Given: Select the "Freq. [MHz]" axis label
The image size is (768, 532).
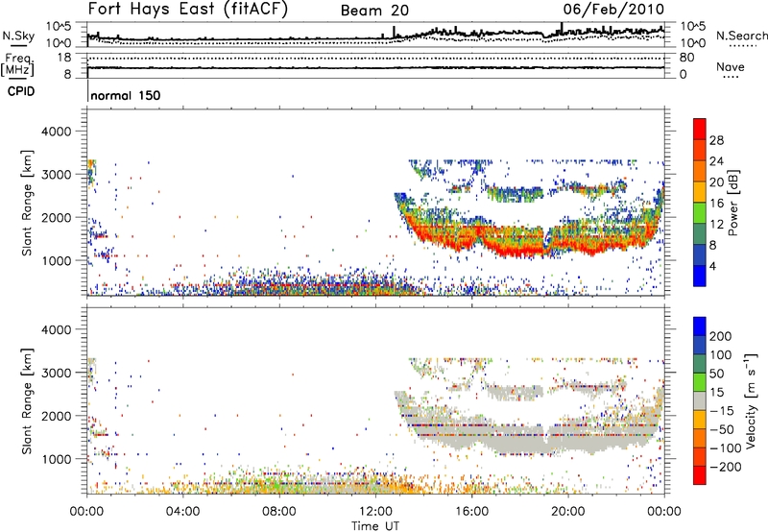Looking at the screenshot, I should tap(18, 65).
